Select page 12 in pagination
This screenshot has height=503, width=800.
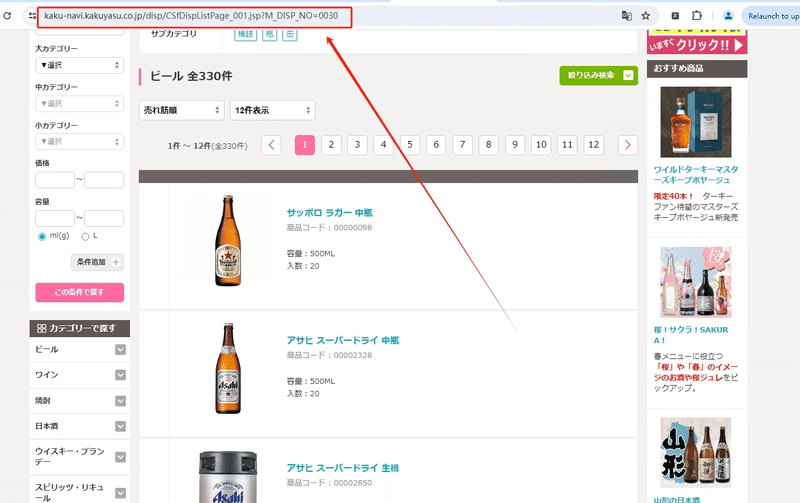(x=594, y=145)
